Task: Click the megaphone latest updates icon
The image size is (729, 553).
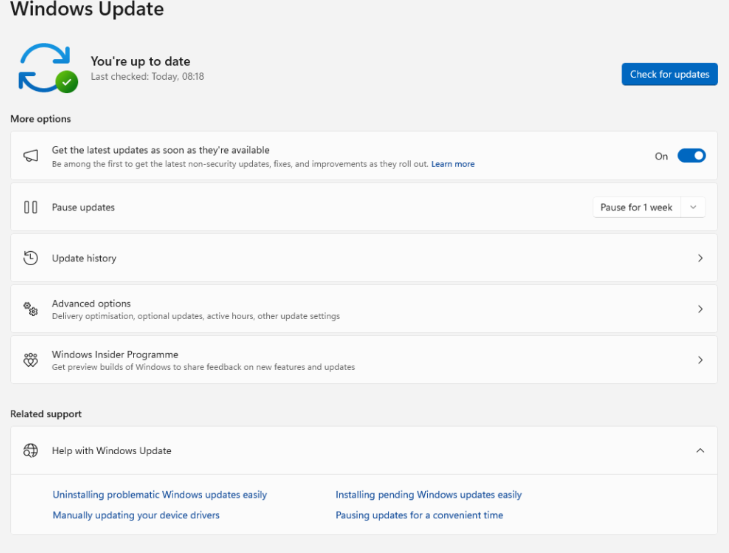Action: (x=31, y=156)
